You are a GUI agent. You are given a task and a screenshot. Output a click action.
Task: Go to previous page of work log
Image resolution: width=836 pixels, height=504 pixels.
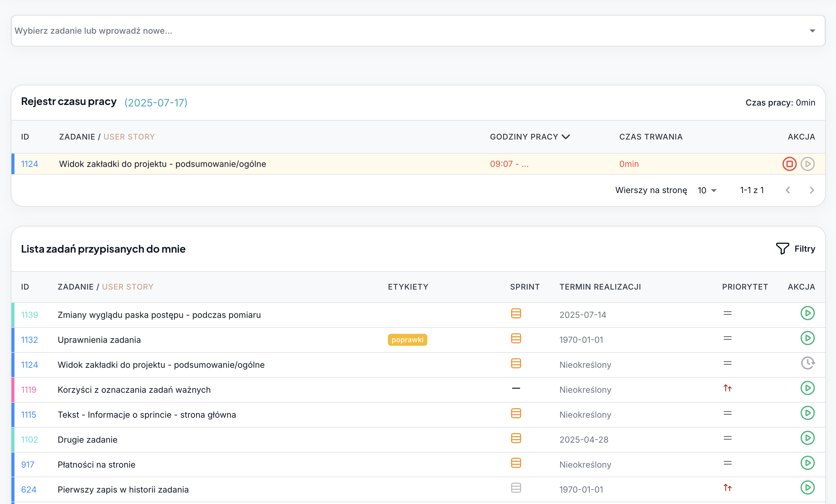[788, 190]
